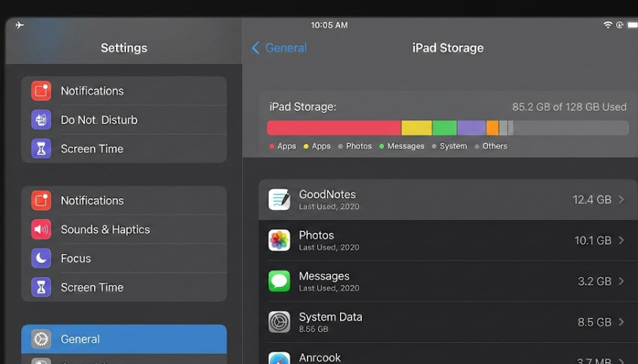Screen dimensions: 638x364
Task: Expand the GoodNotes row chevron
Action: pos(621,200)
